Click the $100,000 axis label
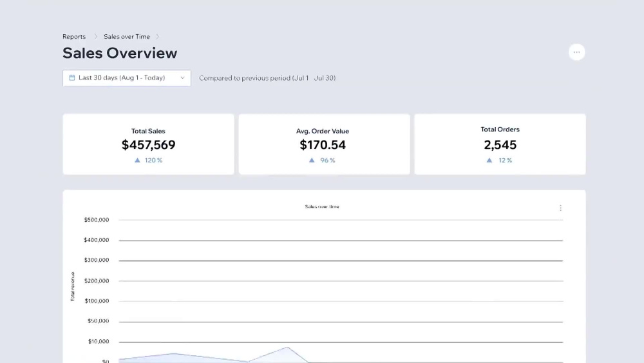The width and height of the screenshot is (644, 363). [97, 301]
